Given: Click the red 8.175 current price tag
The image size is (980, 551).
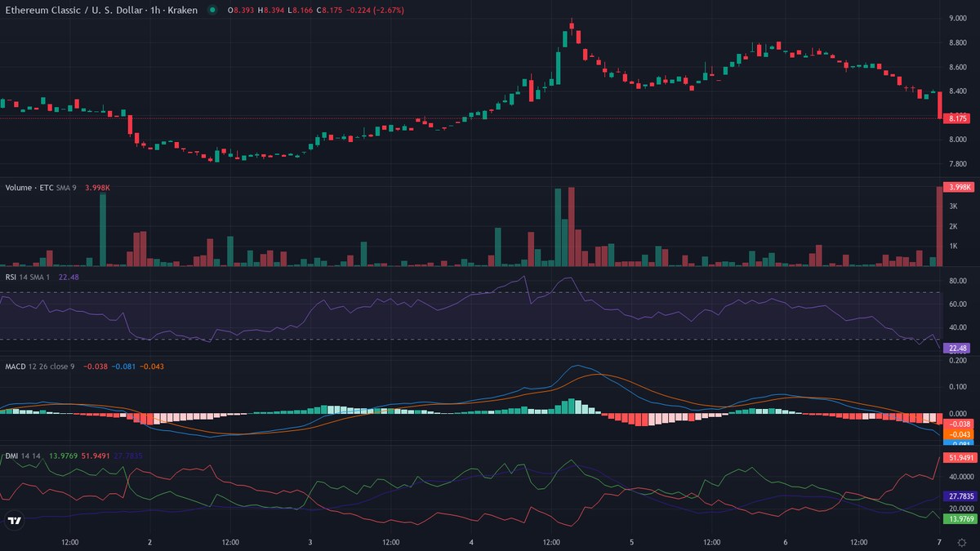Looking at the screenshot, I should [956, 118].
